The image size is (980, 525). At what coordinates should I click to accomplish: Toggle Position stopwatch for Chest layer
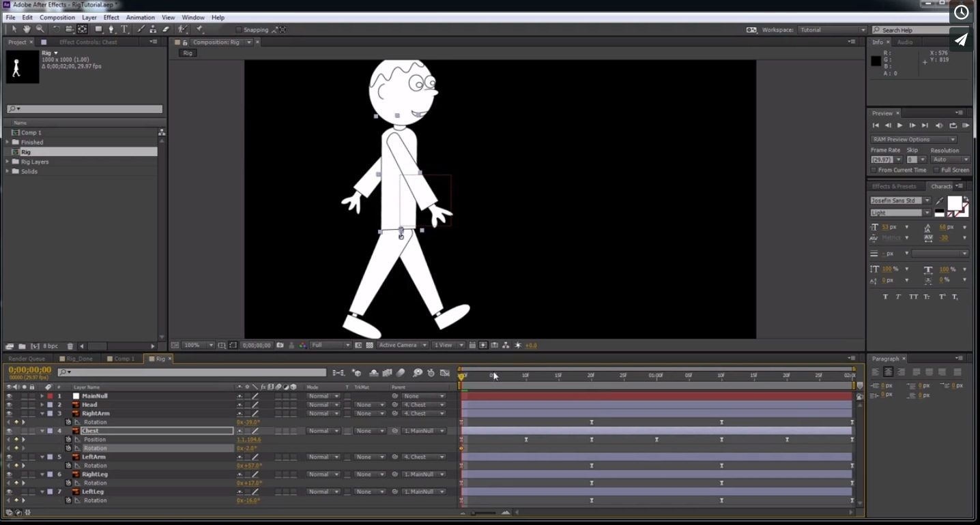[x=68, y=439]
